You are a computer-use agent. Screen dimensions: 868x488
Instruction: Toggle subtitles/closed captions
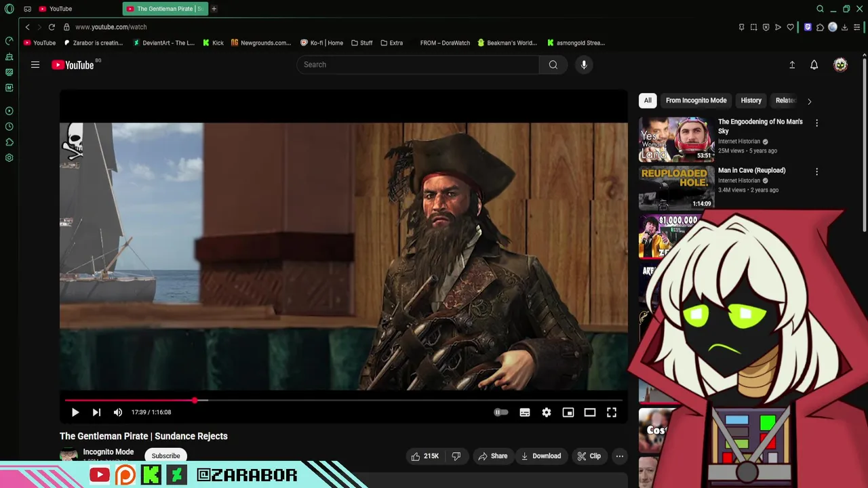pyautogui.click(x=525, y=412)
